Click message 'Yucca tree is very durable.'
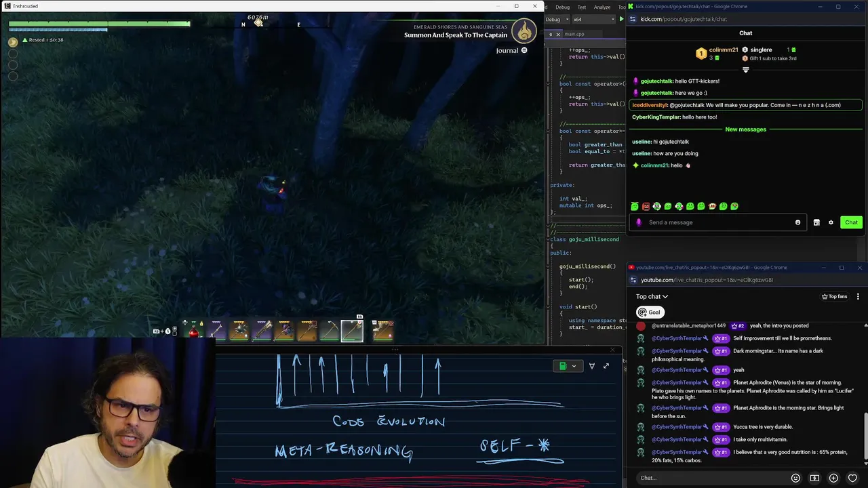 coord(763,427)
